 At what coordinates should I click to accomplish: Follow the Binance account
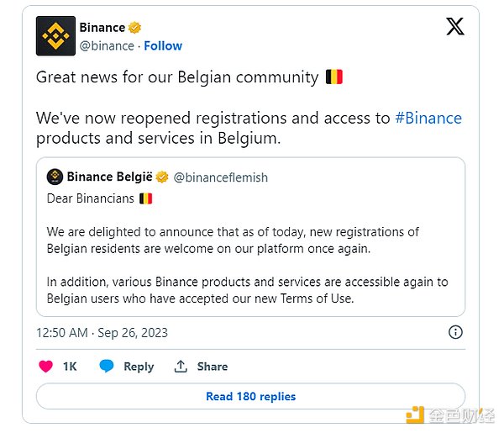[163, 45]
